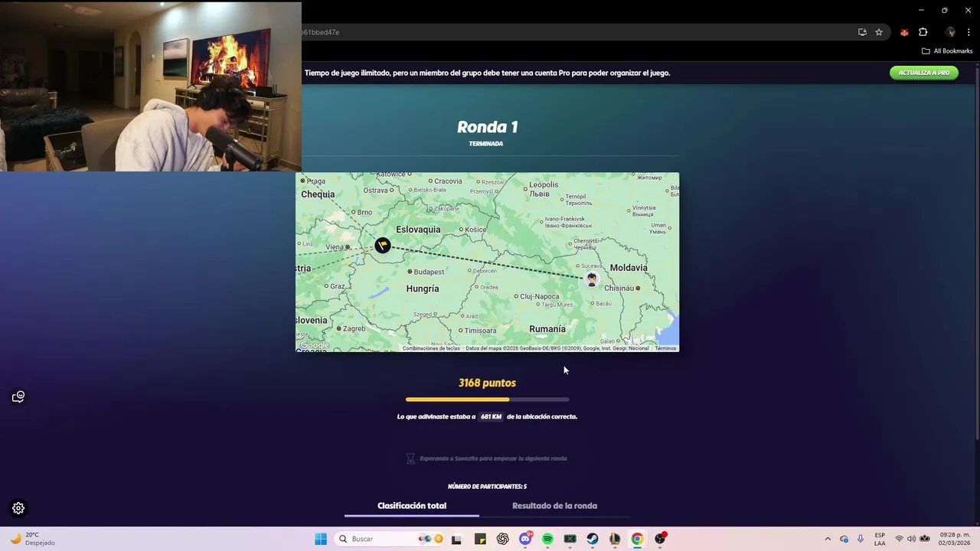Open Steam from the taskbar
This screenshot has height=551, width=980.
pos(593,539)
